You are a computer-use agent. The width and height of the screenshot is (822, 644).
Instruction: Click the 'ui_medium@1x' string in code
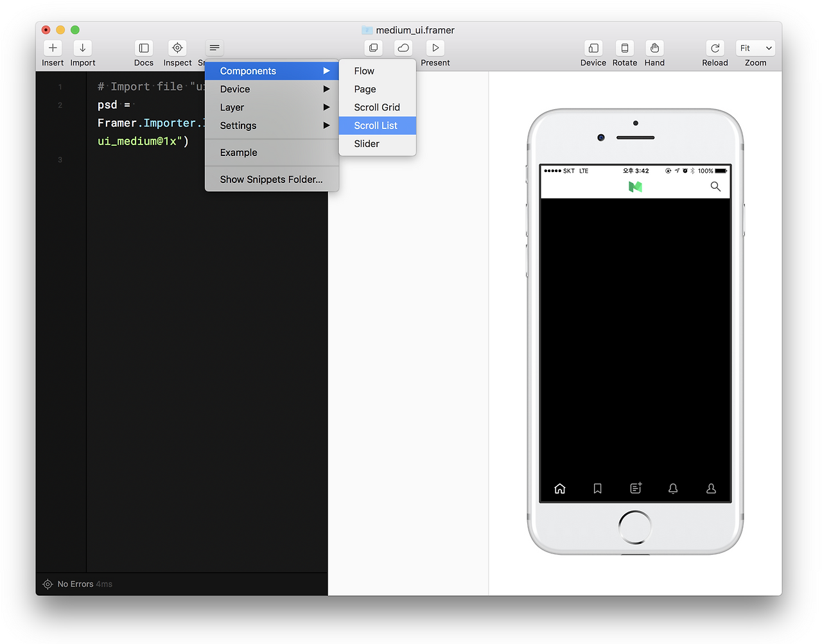[140, 141]
